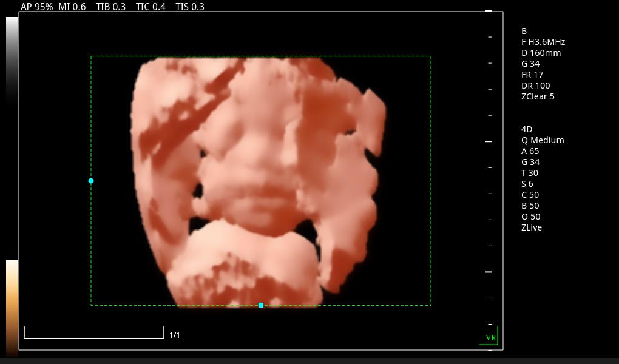Click the D 160mm depth setting
The image size is (619, 364).
[541, 53]
